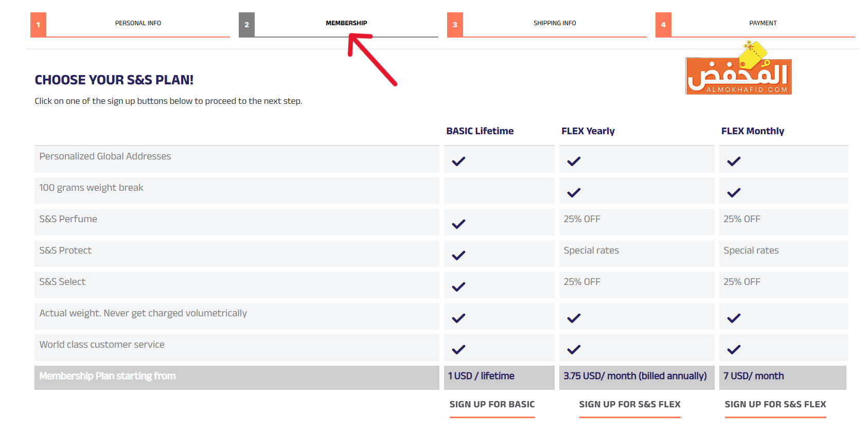The image size is (868, 431).
Task: Click FLEX Yearly checkmark for 100 grams break
Action: (574, 193)
